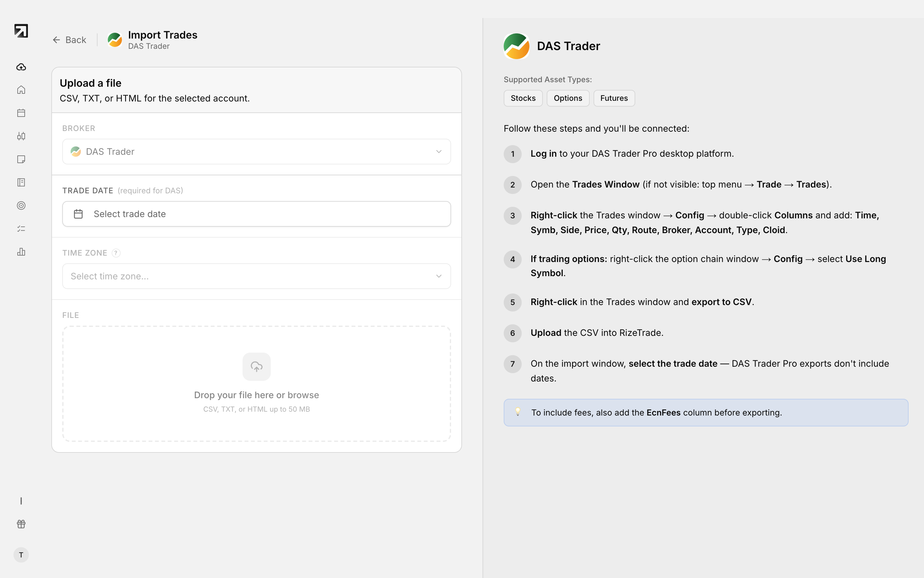
Task: Open the checklist icon in sidebar
Action: click(21, 229)
